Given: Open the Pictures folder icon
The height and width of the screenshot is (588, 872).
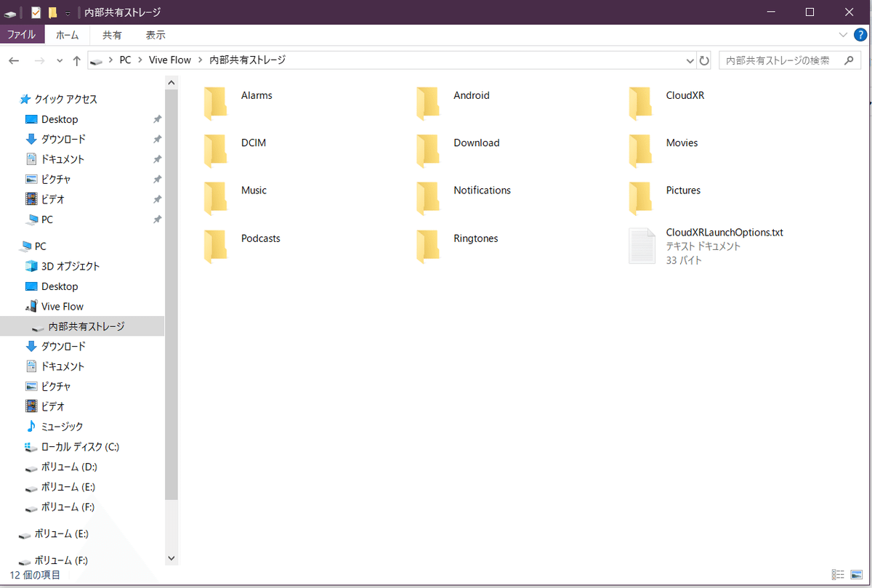Looking at the screenshot, I should (639, 198).
